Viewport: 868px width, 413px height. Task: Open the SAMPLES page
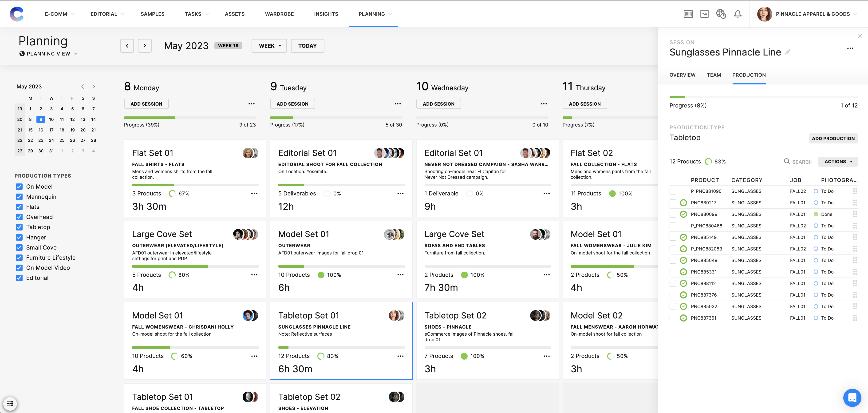(152, 14)
